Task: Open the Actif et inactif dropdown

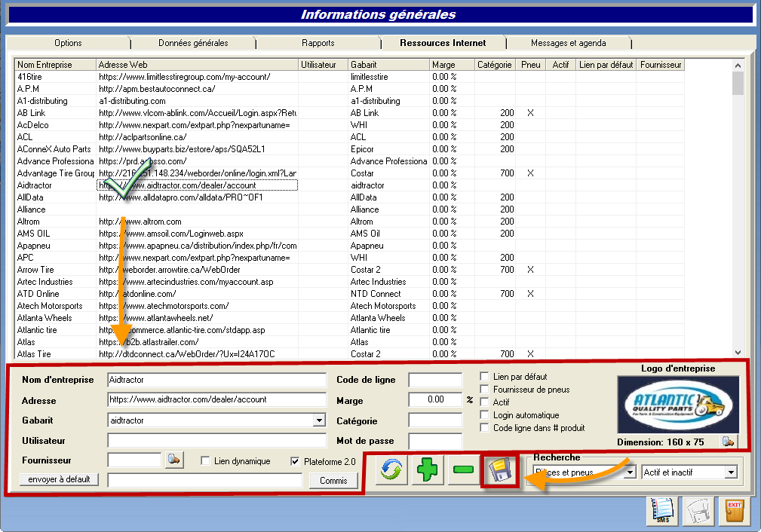Action: pos(731,472)
